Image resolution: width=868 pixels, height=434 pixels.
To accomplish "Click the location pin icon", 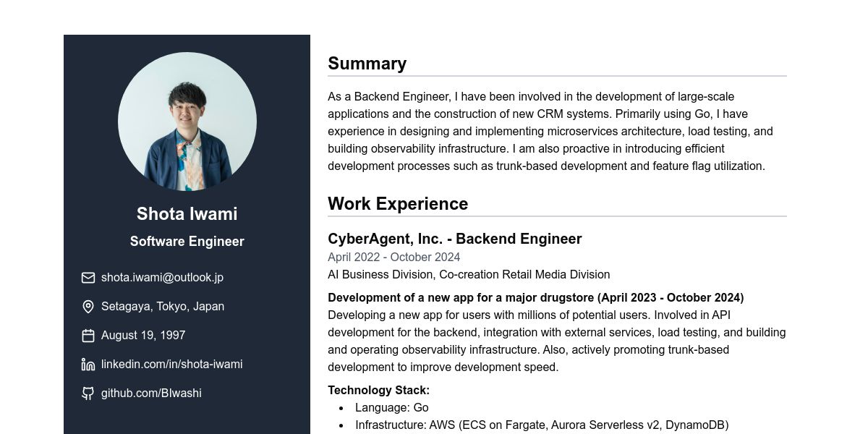I will point(88,307).
